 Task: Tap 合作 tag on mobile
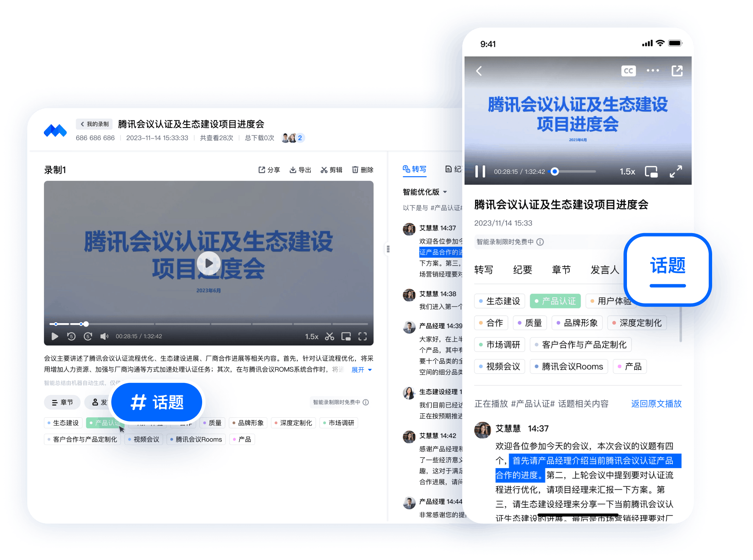491,323
